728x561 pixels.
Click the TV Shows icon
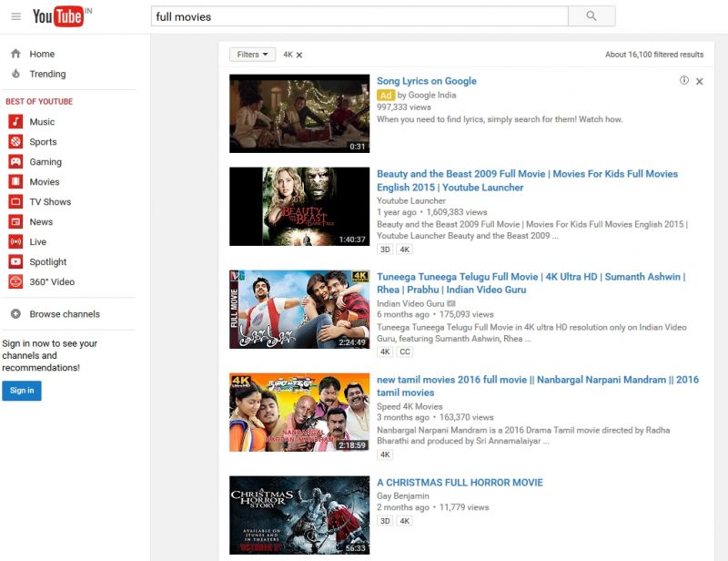tap(15, 201)
